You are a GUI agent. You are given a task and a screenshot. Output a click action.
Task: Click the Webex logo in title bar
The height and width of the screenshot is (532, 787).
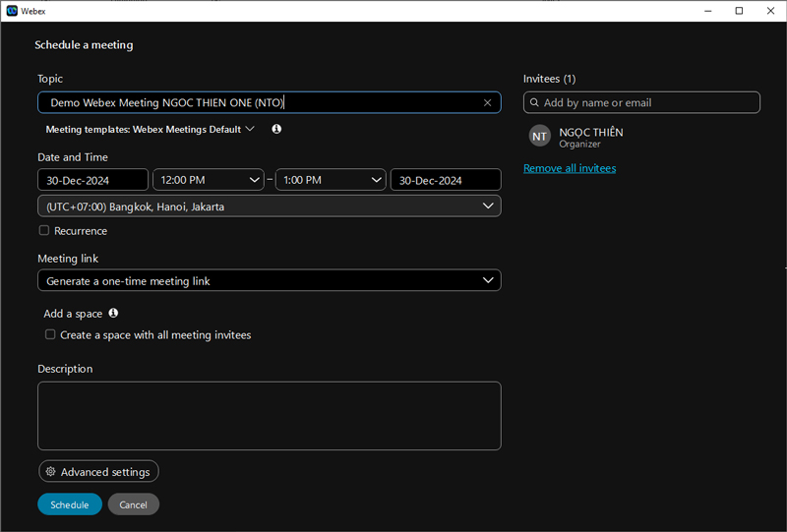[x=12, y=11]
